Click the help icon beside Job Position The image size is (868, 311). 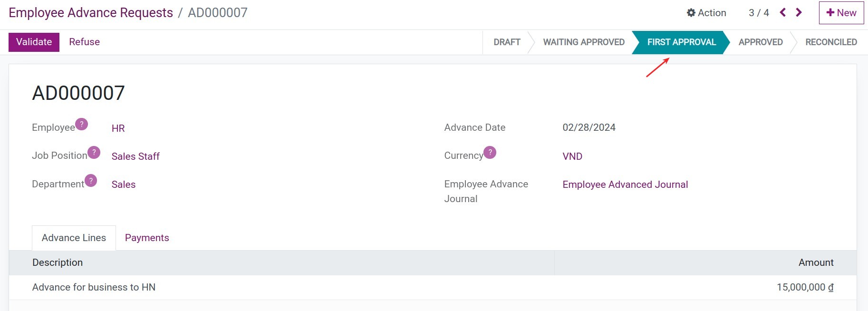pyautogui.click(x=94, y=152)
